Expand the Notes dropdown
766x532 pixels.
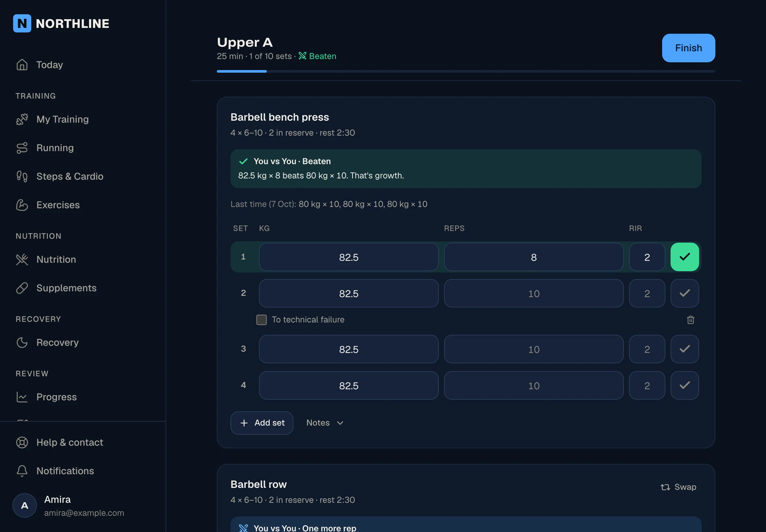[325, 423]
